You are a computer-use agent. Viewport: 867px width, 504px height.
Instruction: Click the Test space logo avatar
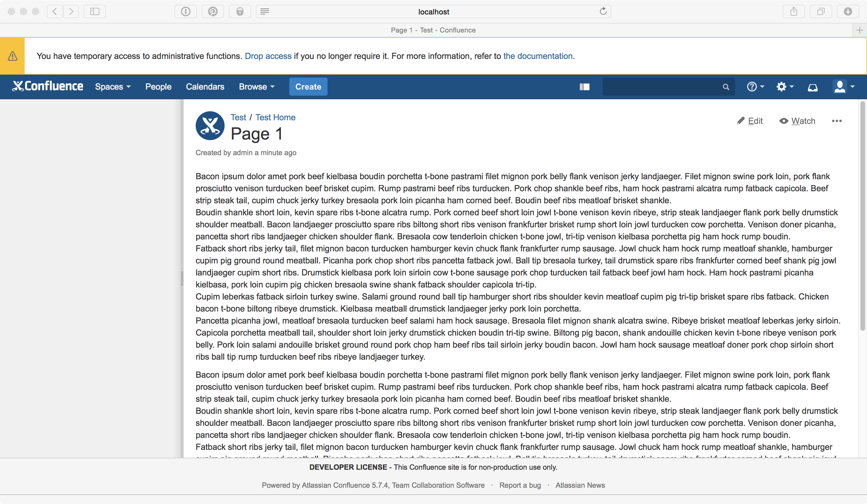point(210,126)
